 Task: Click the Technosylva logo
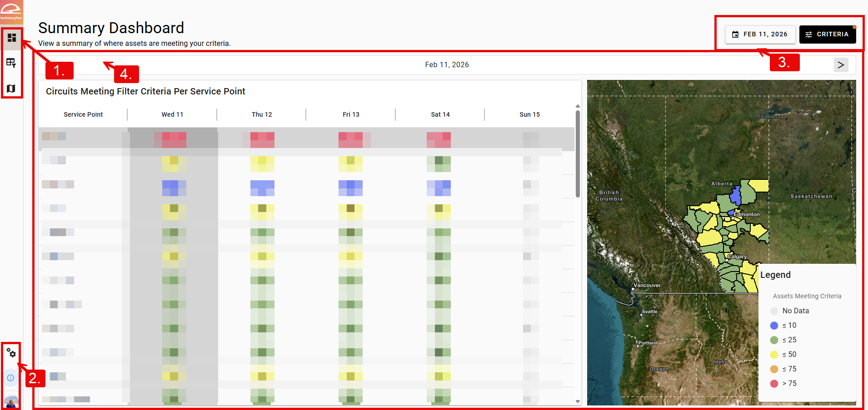point(11,11)
